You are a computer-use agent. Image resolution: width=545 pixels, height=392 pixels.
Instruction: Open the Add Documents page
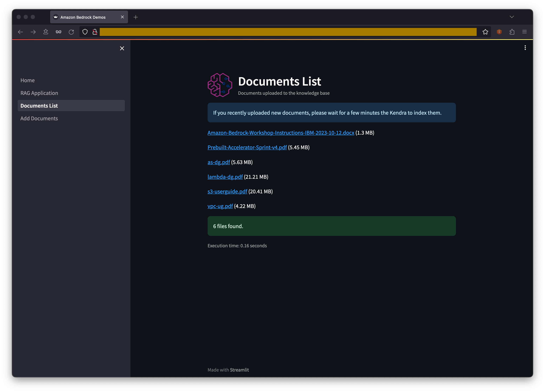click(x=39, y=119)
